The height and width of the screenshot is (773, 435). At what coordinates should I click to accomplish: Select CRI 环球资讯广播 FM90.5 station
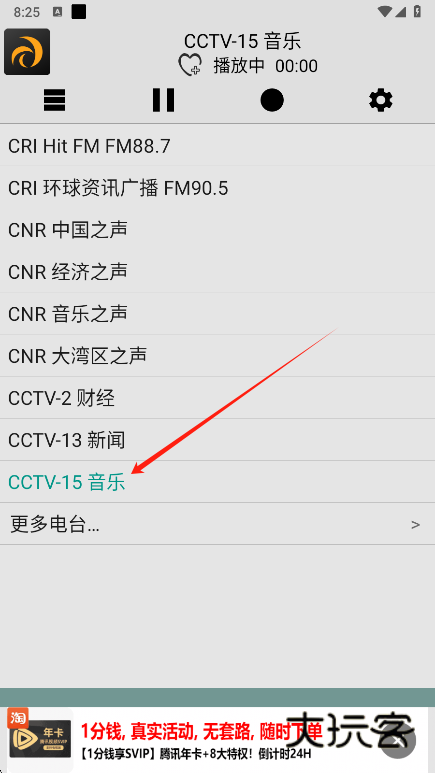[218, 188]
